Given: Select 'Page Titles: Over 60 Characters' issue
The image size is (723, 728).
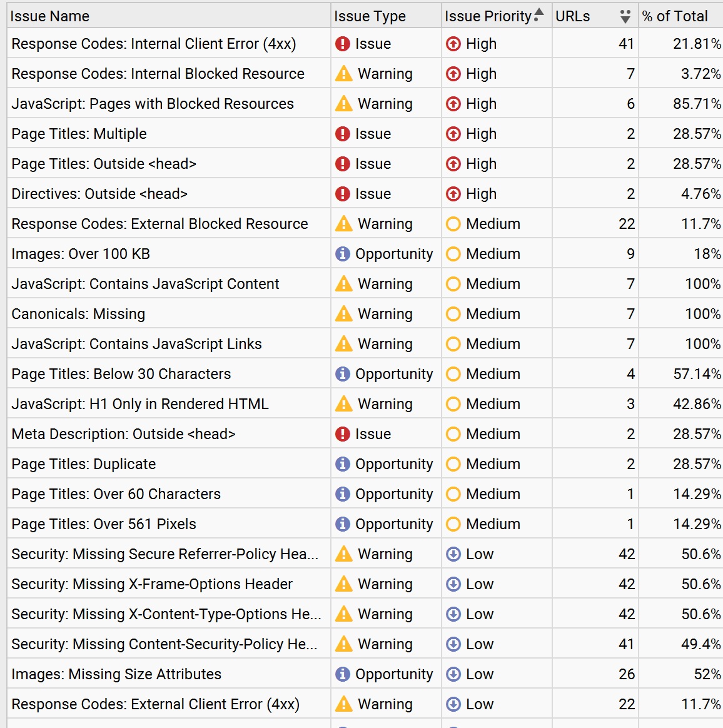Looking at the screenshot, I should tap(116, 494).
